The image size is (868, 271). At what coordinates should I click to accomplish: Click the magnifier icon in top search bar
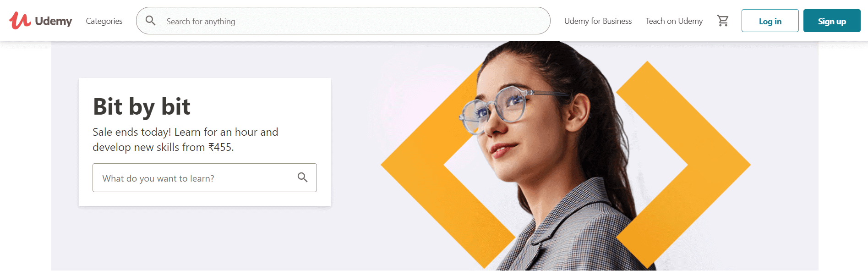pyautogui.click(x=150, y=21)
